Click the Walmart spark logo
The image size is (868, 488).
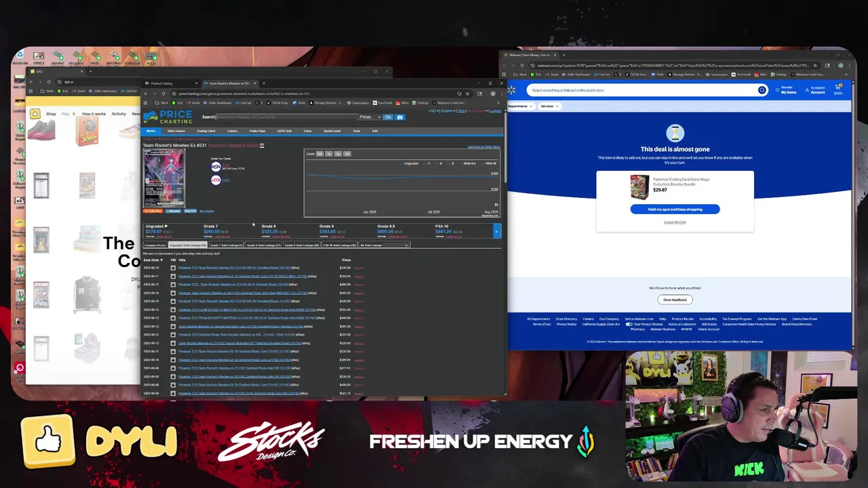[511, 90]
